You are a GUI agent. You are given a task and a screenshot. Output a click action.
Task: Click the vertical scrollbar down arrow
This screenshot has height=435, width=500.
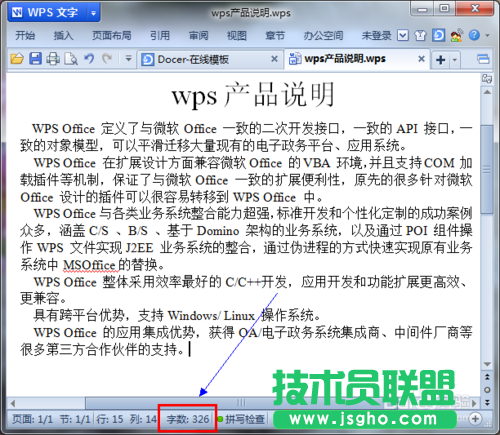(x=487, y=364)
